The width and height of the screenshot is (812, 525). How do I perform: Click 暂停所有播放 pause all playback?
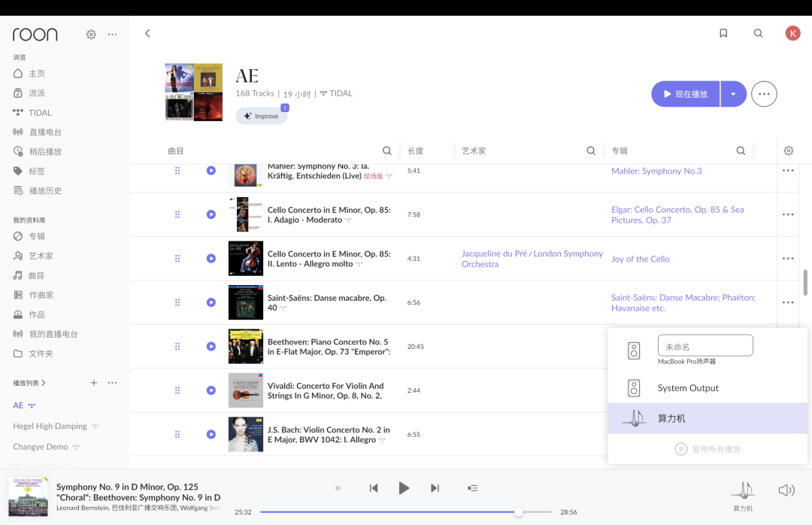(707, 449)
